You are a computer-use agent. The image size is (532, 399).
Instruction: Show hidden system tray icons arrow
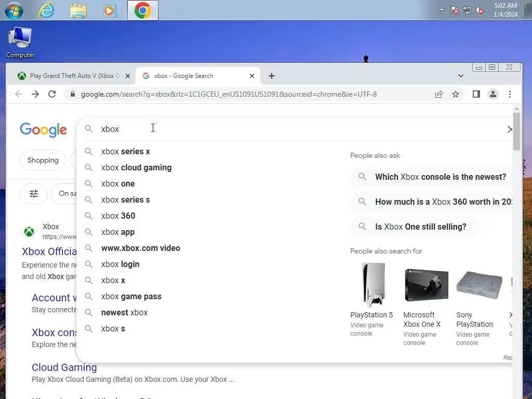[442, 10]
